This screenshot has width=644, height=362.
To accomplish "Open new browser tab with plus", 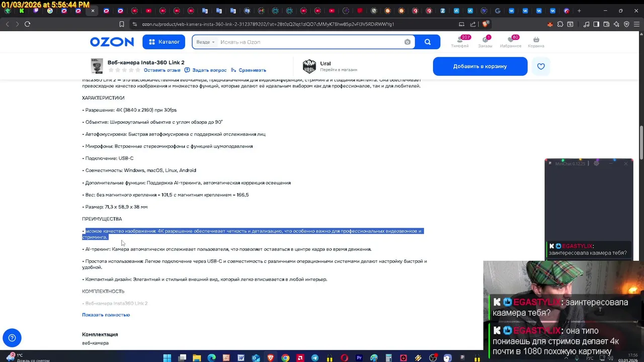I will pos(579,11).
